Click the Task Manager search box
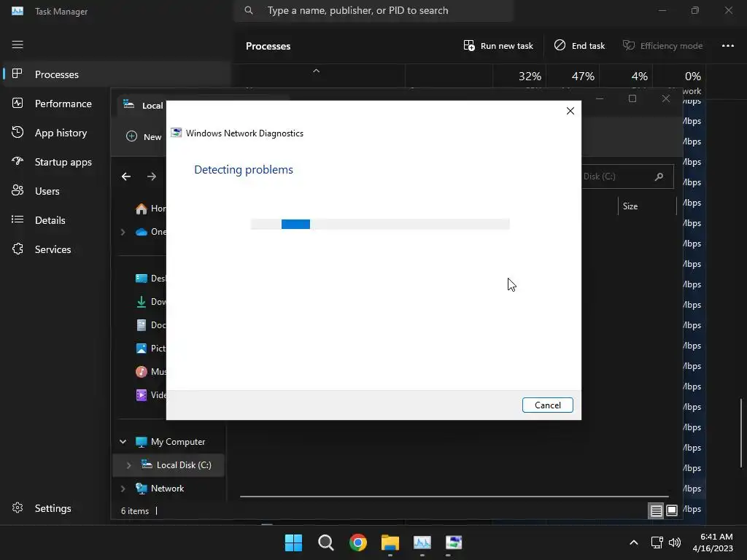The width and height of the screenshot is (747, 560). point(373,10)
